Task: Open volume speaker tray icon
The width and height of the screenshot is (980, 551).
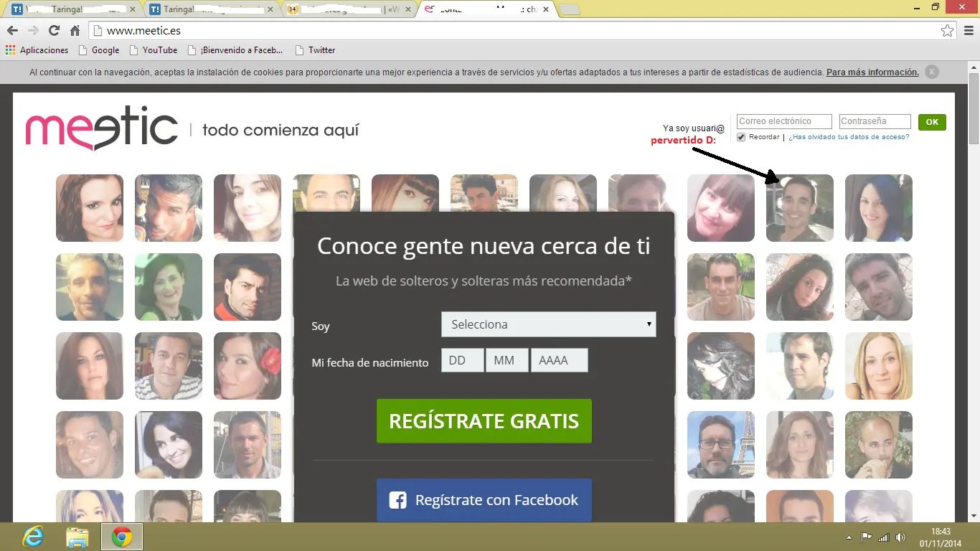Action: point(901,537)
